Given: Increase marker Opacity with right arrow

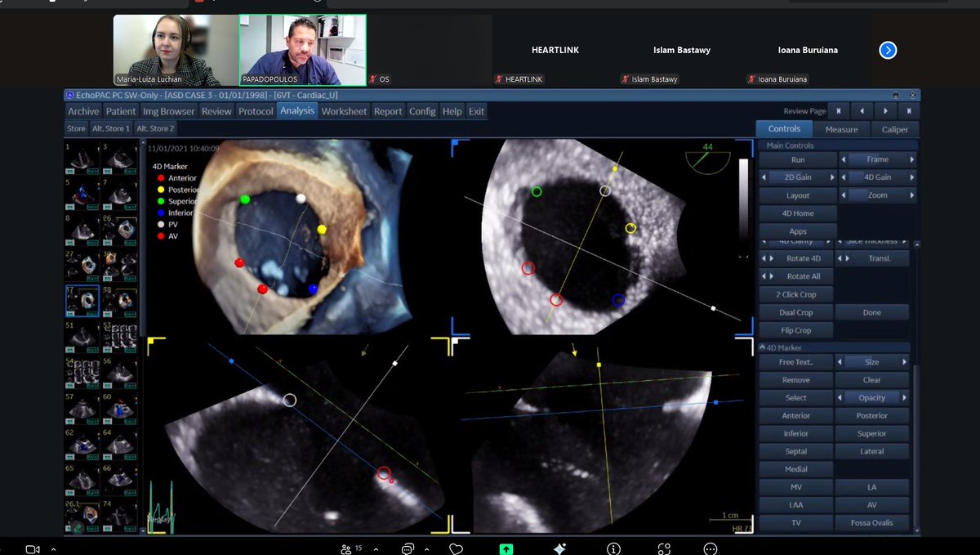Looking at the screenshot, I should [905, 398].
